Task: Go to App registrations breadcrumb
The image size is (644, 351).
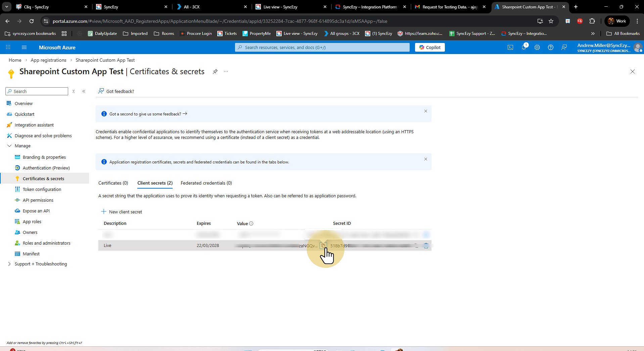Action: [x=48, y=60]
